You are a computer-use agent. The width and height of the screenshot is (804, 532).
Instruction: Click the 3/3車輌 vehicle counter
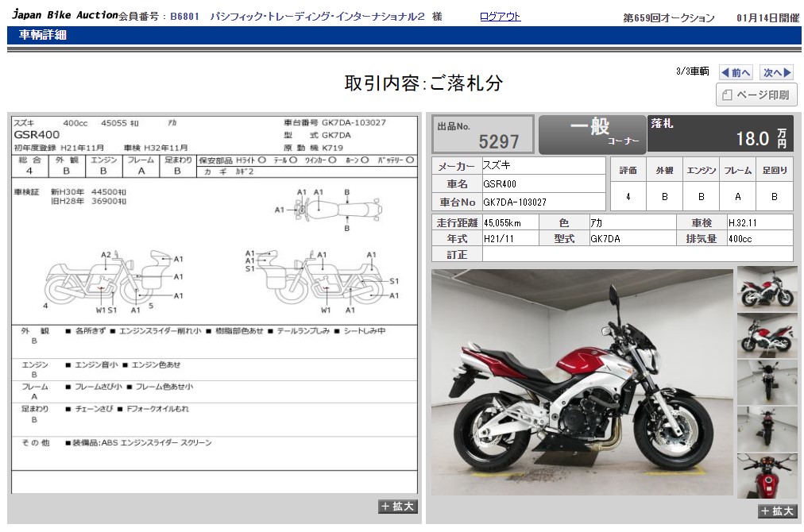pos(693,71)
